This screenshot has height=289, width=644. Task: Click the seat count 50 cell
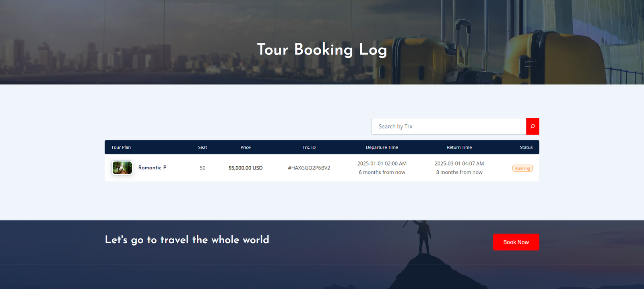[x=202, y=168]
